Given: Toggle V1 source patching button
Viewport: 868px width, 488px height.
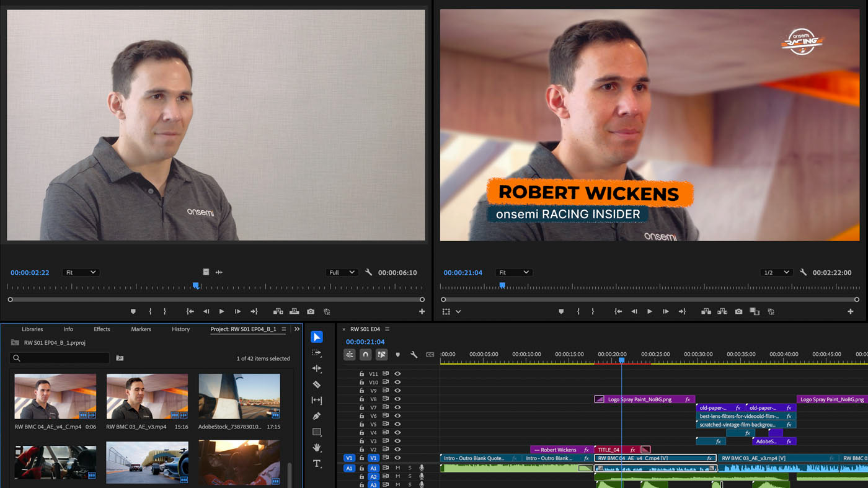Looking at the screenshot, I should [x=349, y=458].
